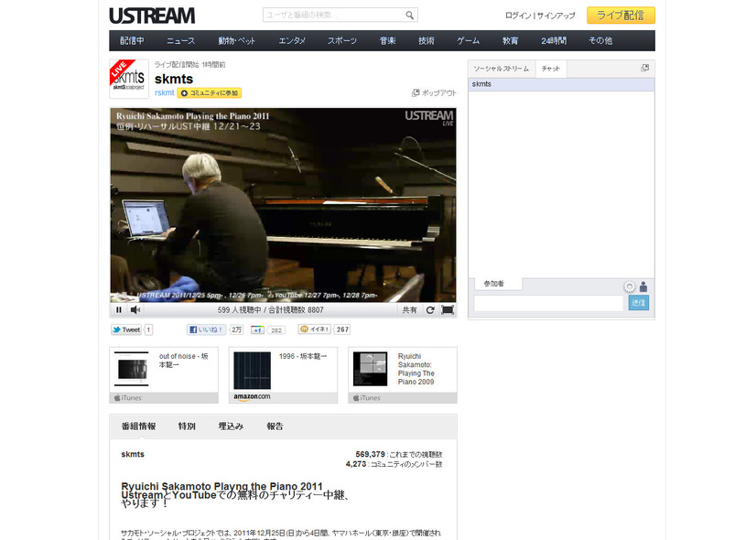756x540 pixels.
Task: Open エンタメ navigation category
Action: click(x=292, y=41)
